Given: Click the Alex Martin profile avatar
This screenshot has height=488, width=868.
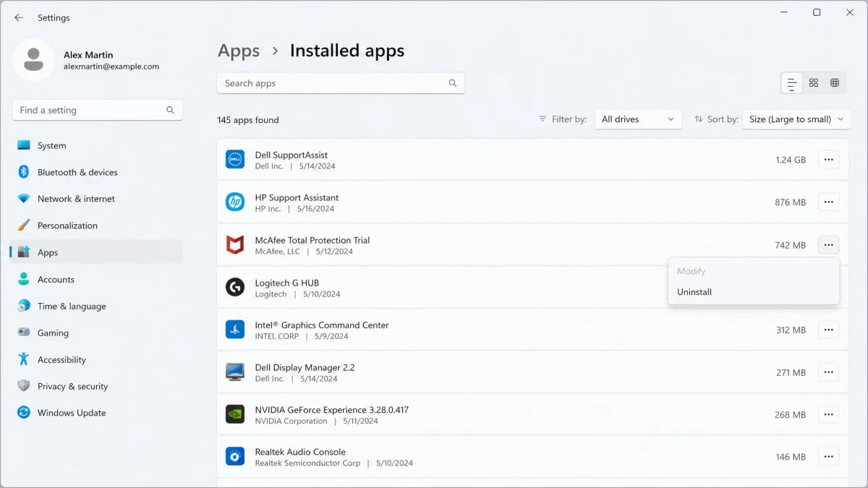Looking at the screenshot, I should [x=33, y=60].
